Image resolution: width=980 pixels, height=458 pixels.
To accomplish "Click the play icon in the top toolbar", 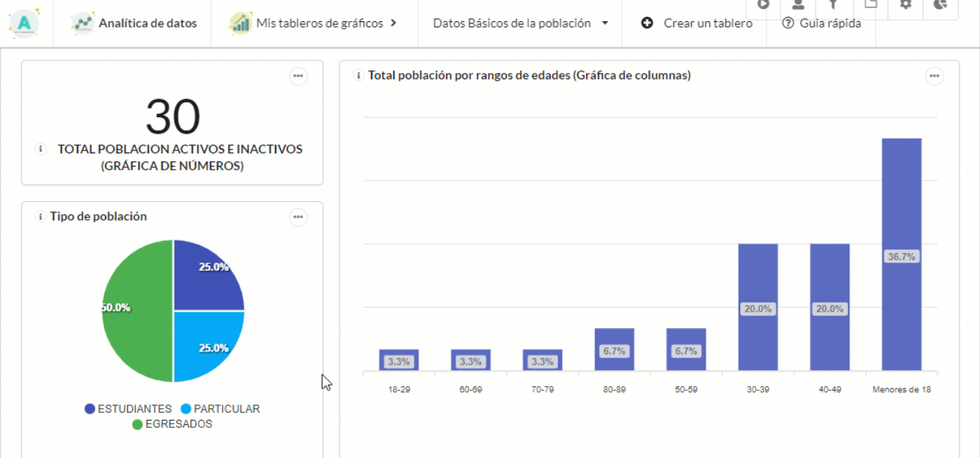I will (764, 5).
